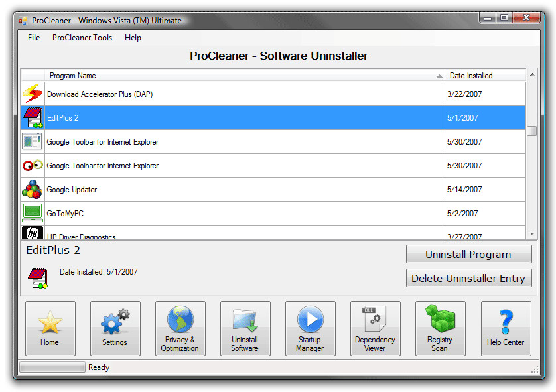The image size is (556, 392).
Task: Click the Date Installed: 5/1/2007 detail text
Action: pyautogui.click(x=99, y=272)
